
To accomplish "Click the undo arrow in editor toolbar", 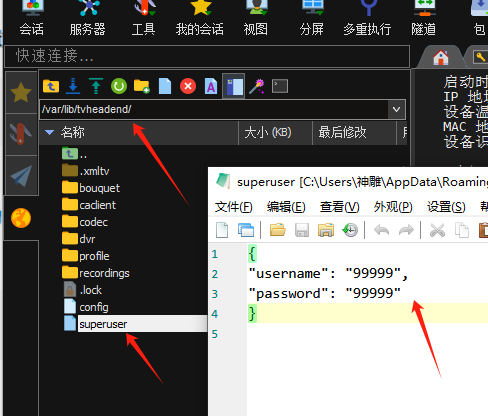I will (382, 230).
